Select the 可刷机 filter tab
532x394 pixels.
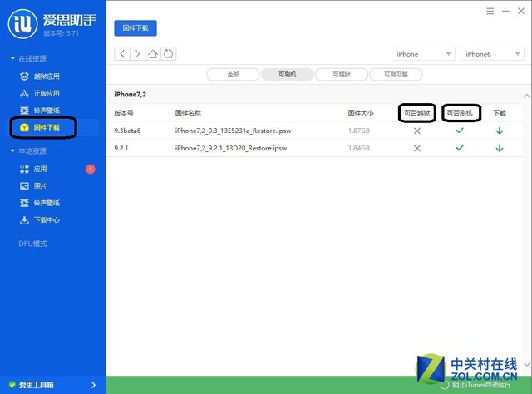click(288, 74)
